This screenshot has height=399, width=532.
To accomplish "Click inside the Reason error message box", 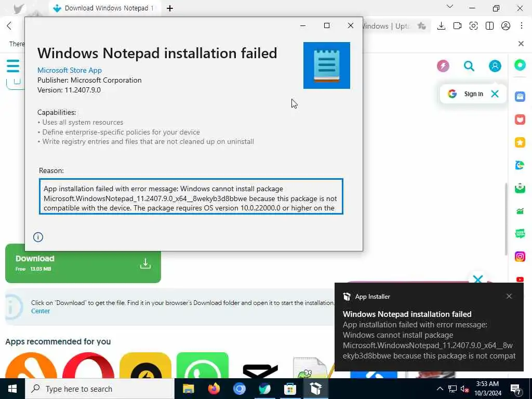I will pos(191,196).
